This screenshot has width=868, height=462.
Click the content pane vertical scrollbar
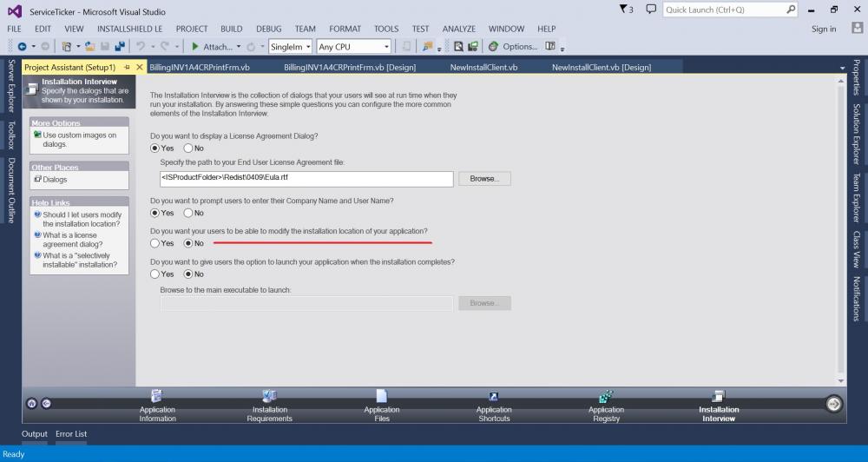click(x=841, y=230)
